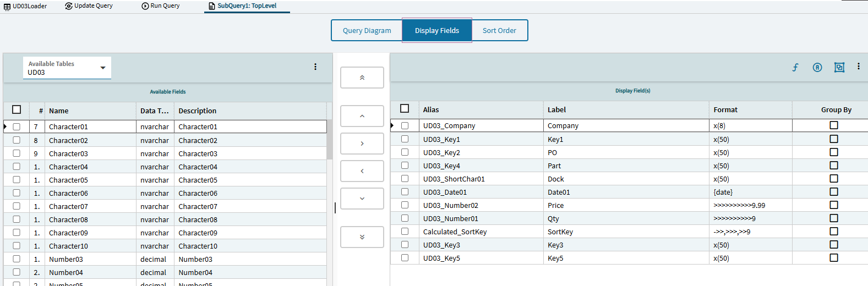Click the calculated field function icon
Viewport: 868px width, 286px height.
coord(795,67)
